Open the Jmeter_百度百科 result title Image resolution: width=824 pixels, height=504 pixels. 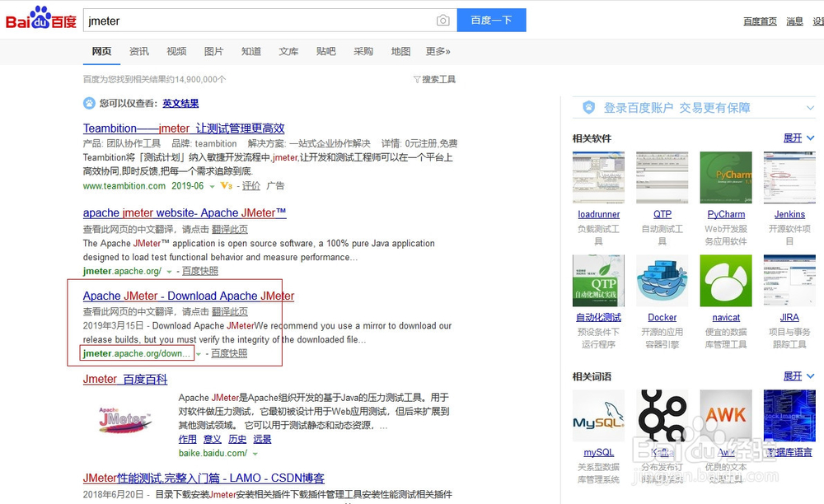tap(125, 379)
